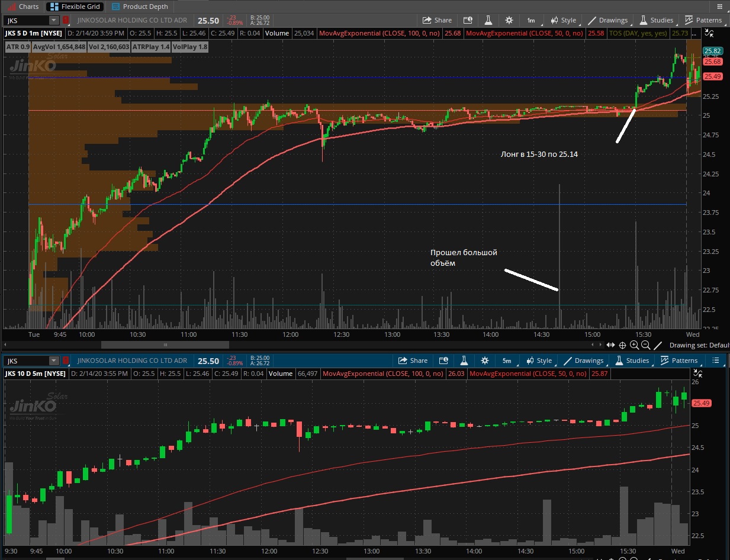The height and width of the screenshot is (560, 730).
Task: Click the Volume label in the upper chart
Action: 278,34
